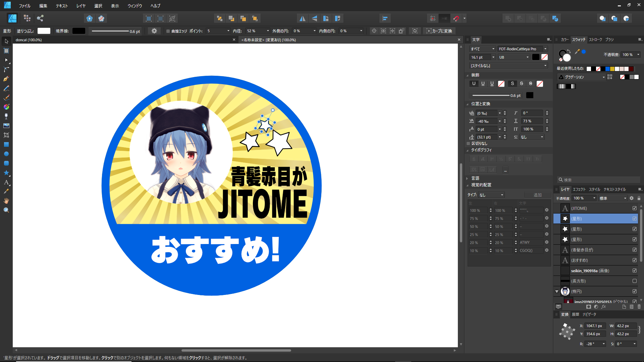Select the Star shape tool
Viewport: 644px width, 362px height.
[x=6, y=173]
